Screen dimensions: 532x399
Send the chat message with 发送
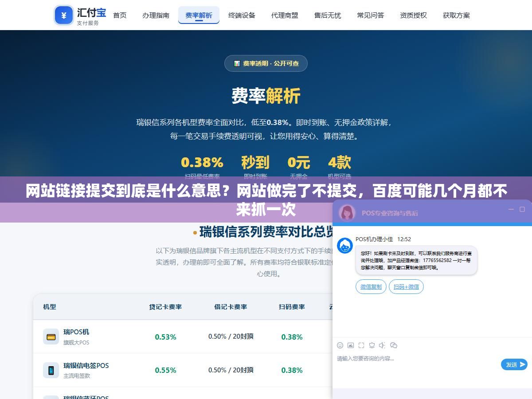click(x=514, y=364)
